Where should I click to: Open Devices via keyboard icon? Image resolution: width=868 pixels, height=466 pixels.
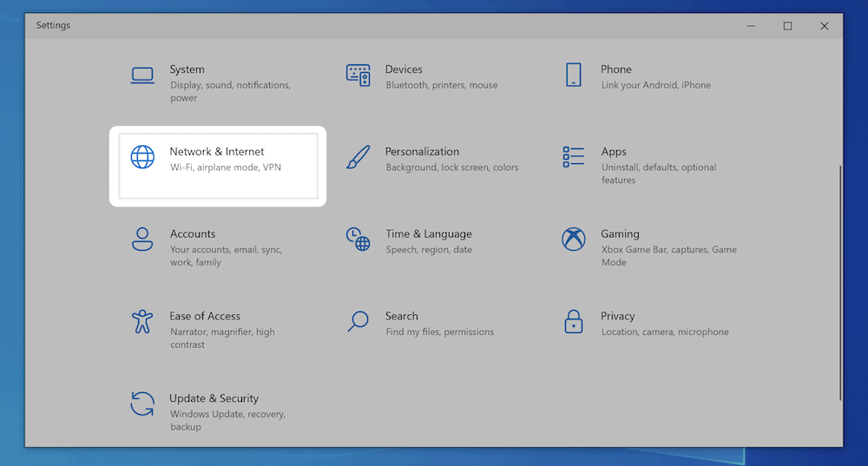click(358, 75)
